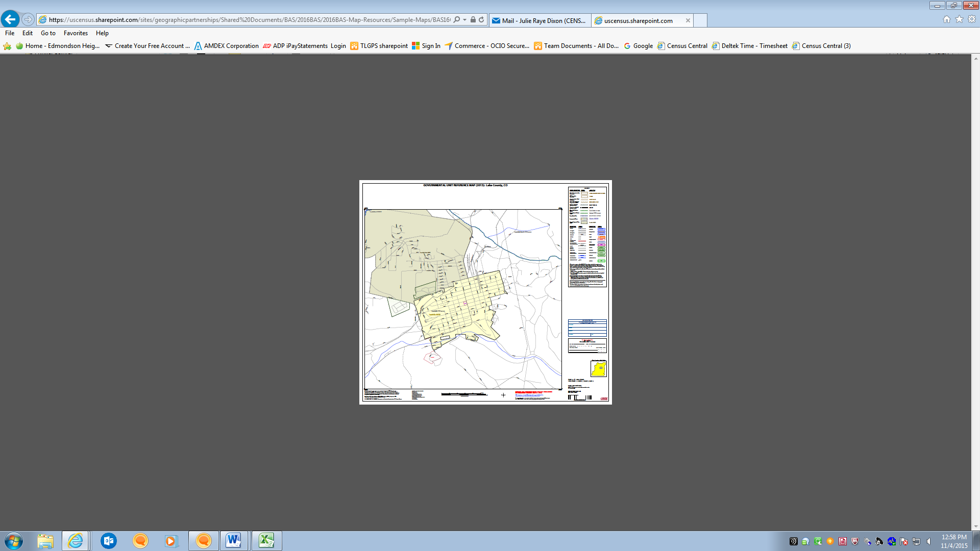980x551 pixels.
Task: Open Word from the taskbar
Action: (x=234, y=540)
